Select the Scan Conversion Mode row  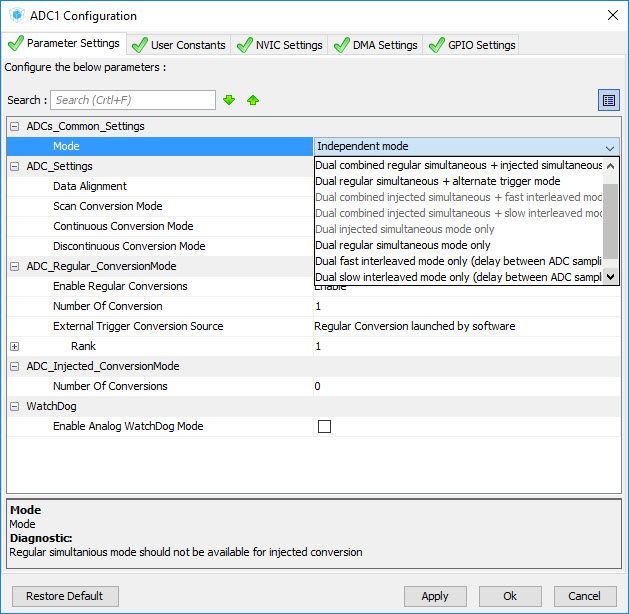[x=160, y=206]
